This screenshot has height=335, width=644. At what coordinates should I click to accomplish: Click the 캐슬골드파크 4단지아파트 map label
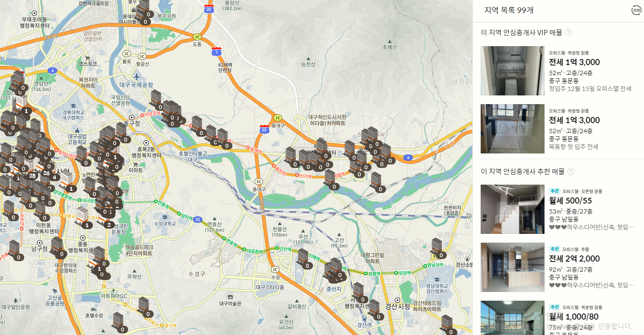tap(139, 251)
